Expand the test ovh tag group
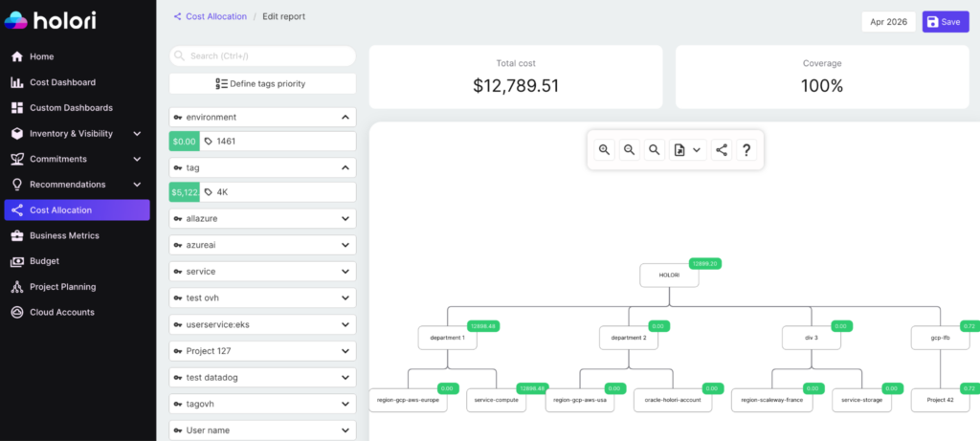The image size is (980, 441). pyautogui.click(x=345, y=298)
